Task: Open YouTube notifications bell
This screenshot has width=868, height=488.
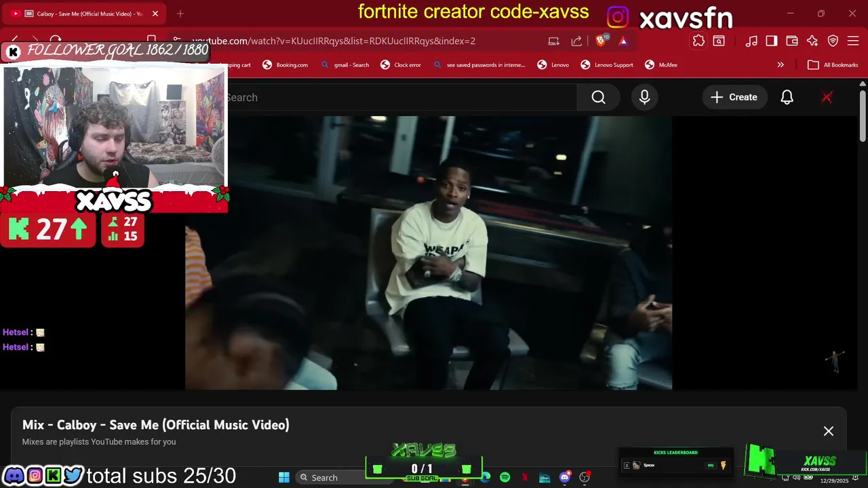Action: point(787,98)
